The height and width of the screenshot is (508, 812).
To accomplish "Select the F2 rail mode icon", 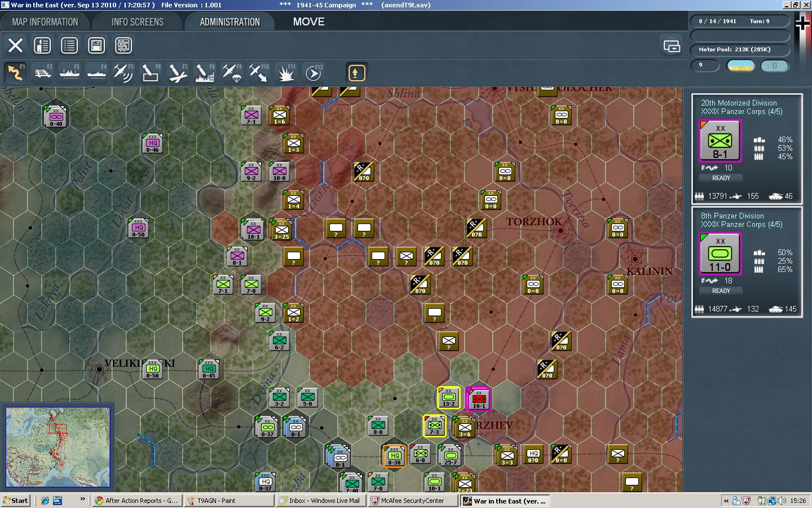I will (42, 73).
